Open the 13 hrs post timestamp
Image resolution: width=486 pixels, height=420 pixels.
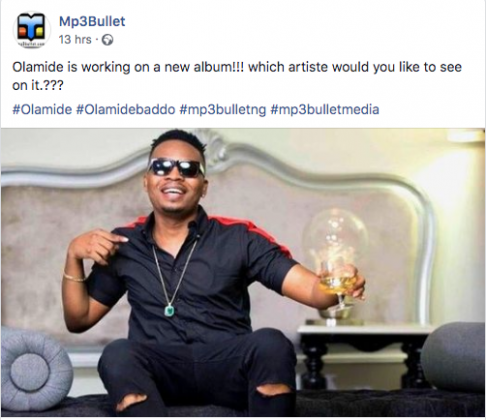[x=75, y=40]
